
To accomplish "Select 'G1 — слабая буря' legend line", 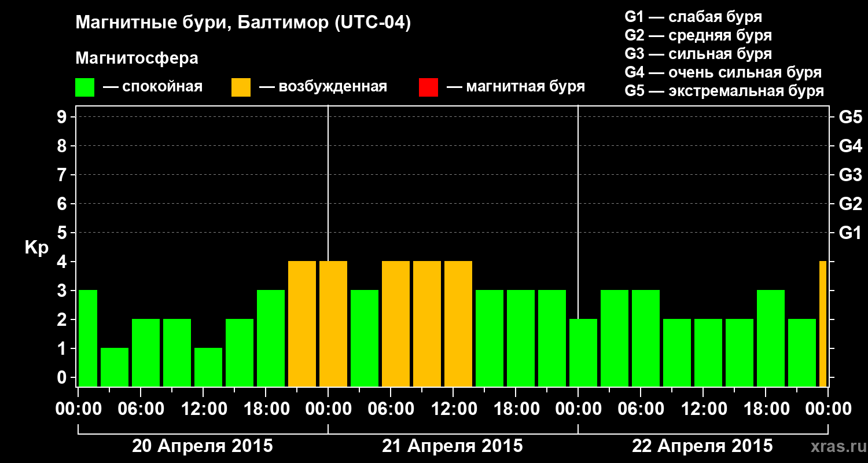I will (693, 17).
